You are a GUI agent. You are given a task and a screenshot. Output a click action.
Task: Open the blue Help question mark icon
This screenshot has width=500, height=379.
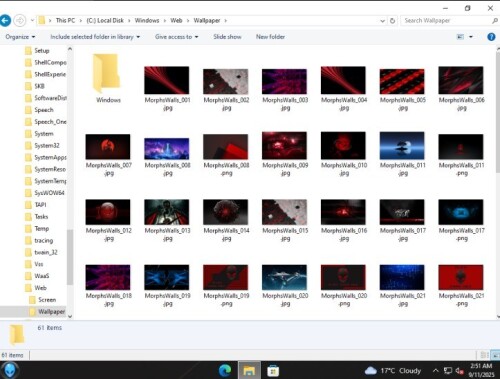pos(491,37)
